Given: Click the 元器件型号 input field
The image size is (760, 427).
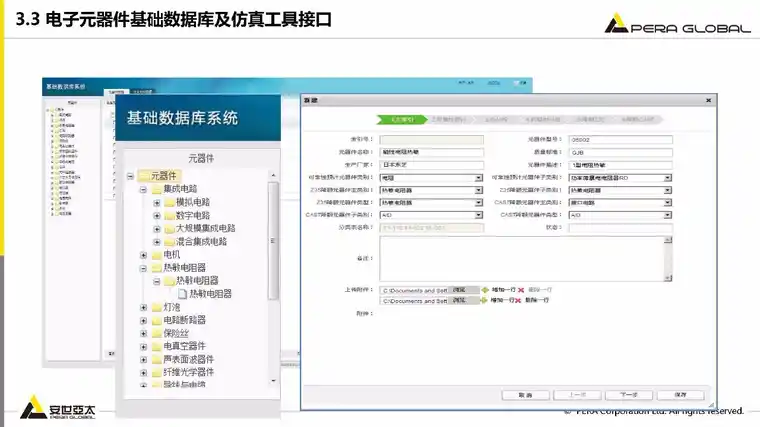Looking at the screenshot, I should (x=620, y=140).
